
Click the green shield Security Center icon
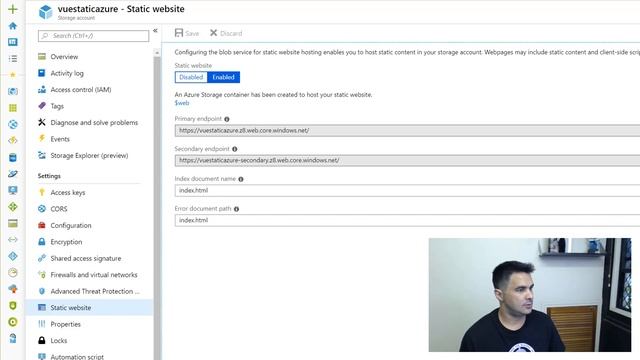coord(13,305)
